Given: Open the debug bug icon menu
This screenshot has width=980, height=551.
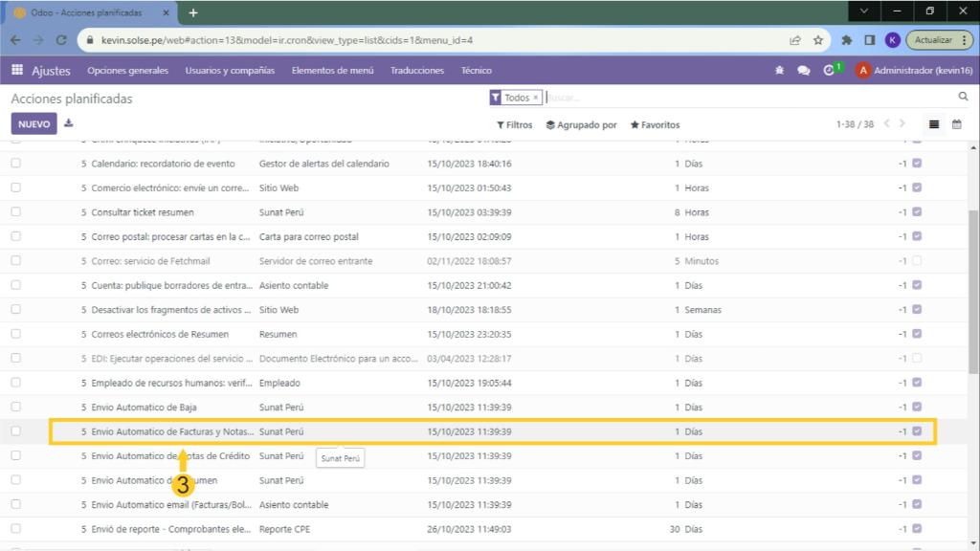Looking at the screenshot, I should coord(779,71).
